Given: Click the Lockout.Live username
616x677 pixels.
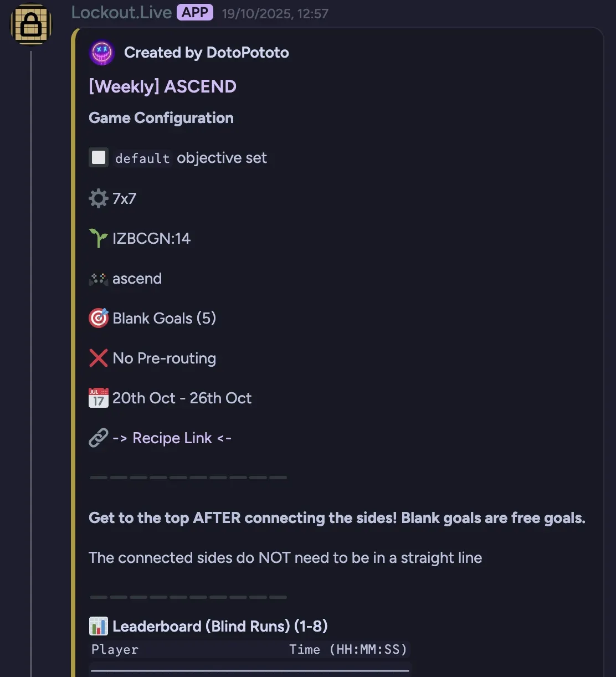Looking at the screenshot, I should point(122,13).
